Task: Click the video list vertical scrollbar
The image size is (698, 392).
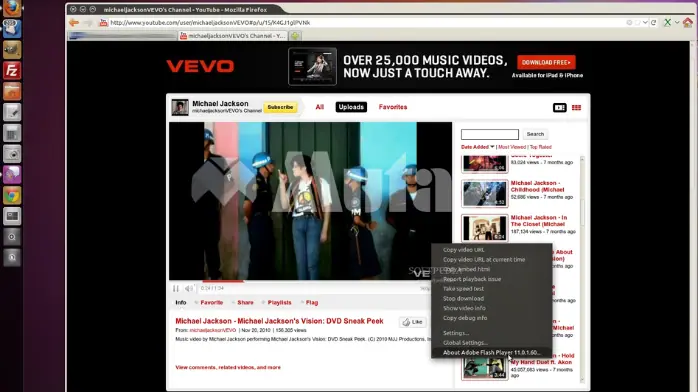Action: 582,269
